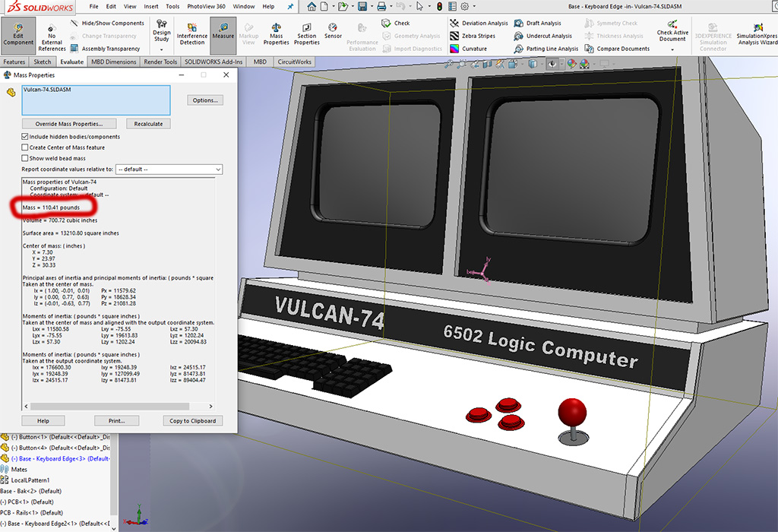Expand the Design Study dropdown arrow
This screenshot has width=778, height=532.
pos(162,50)
